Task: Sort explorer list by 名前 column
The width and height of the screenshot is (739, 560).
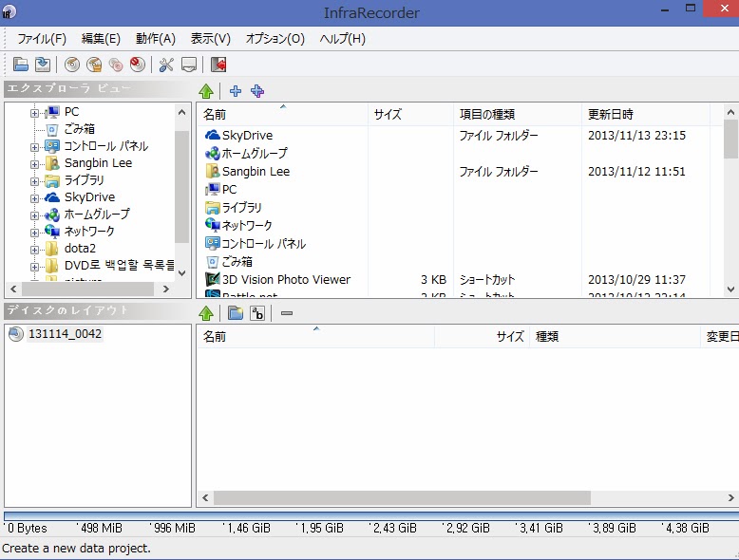Action: click(282, 115)
